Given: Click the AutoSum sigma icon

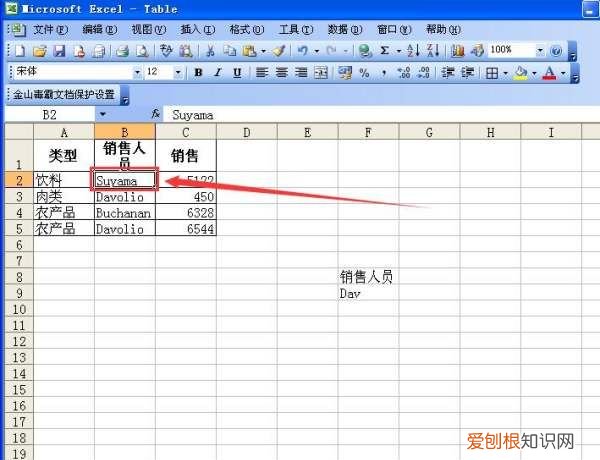Looking at the screenshot, I should point(385,51).
